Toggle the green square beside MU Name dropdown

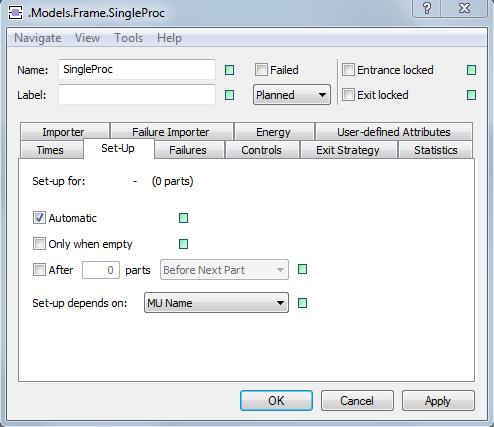302,303
